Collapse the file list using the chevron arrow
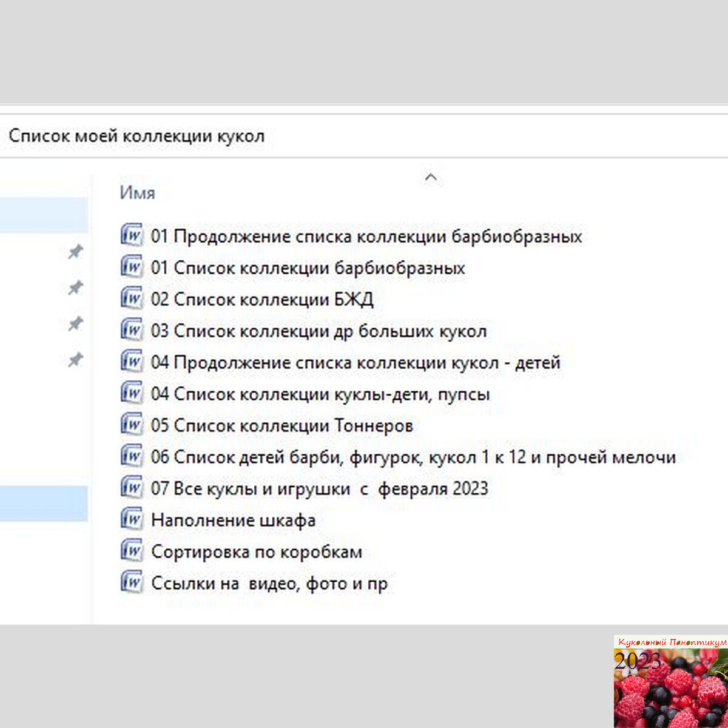The height and width of the screenshot is (728, 728). (x=430, y=178)
